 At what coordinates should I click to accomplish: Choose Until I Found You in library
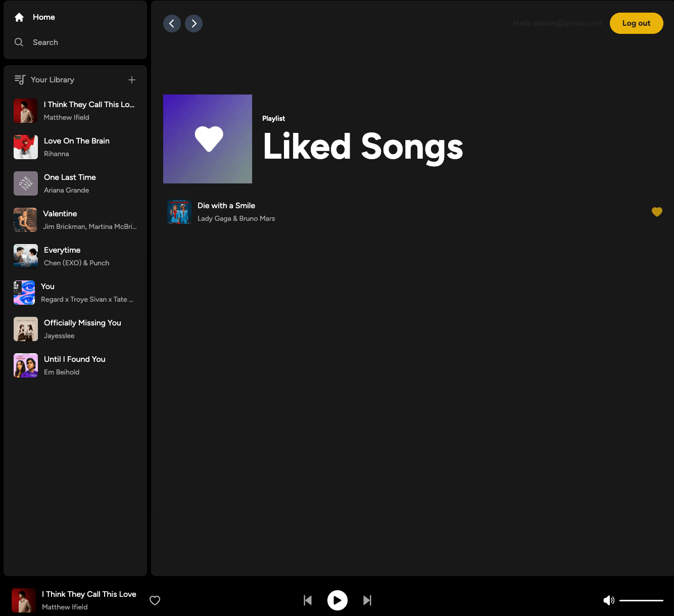[x=75, y=359]
